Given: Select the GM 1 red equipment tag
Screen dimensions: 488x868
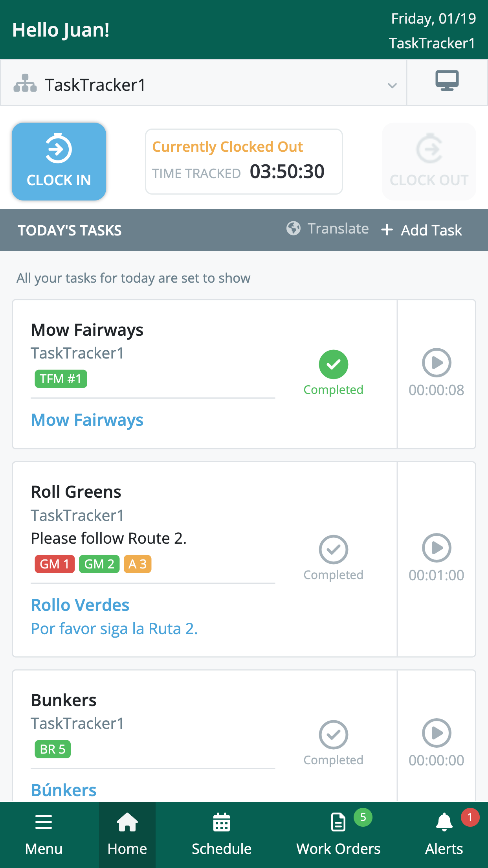Looking at the screenshot, I should pyautogui.click(x=55, y=564).
